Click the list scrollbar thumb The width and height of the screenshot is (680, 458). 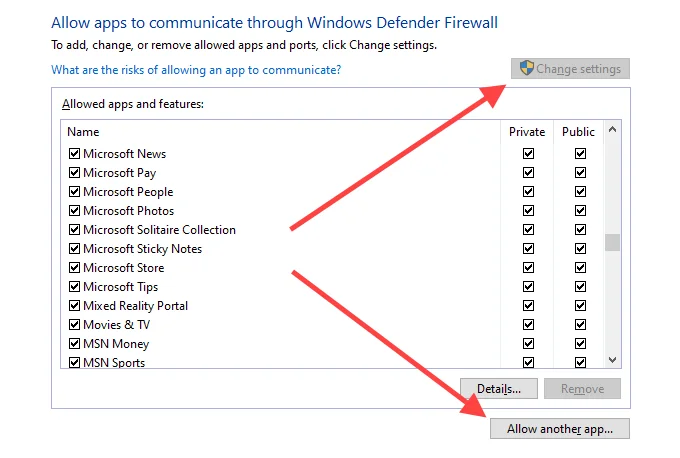point(612,242)
